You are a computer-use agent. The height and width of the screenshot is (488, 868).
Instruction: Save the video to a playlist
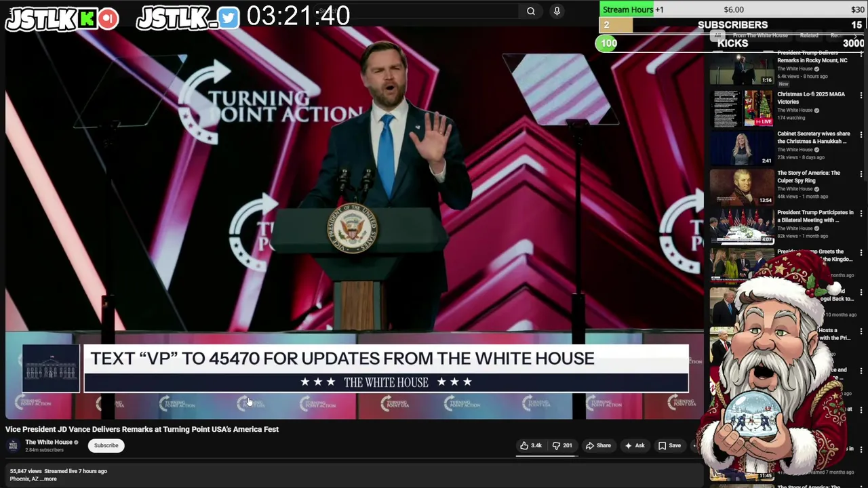[x=669, y=445]
